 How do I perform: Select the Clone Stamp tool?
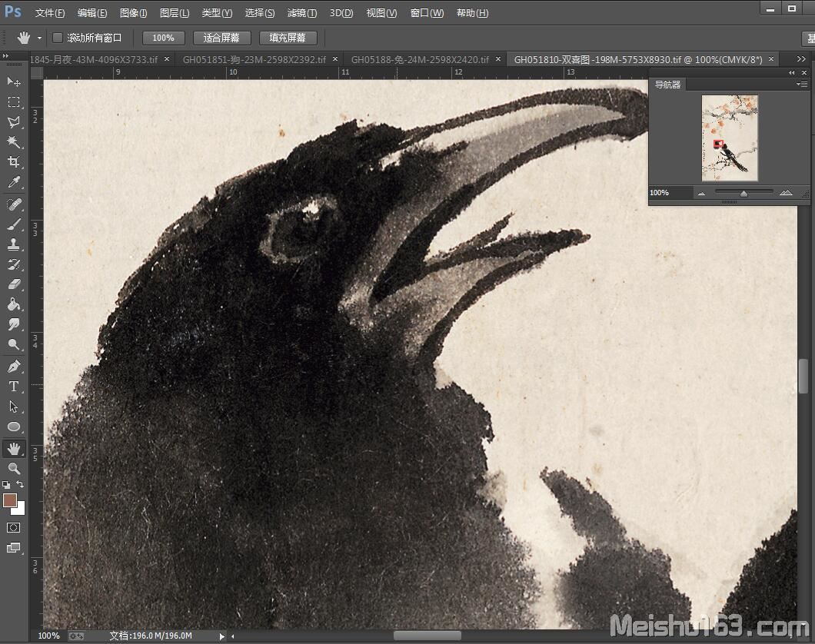click(x=14, y=244)
